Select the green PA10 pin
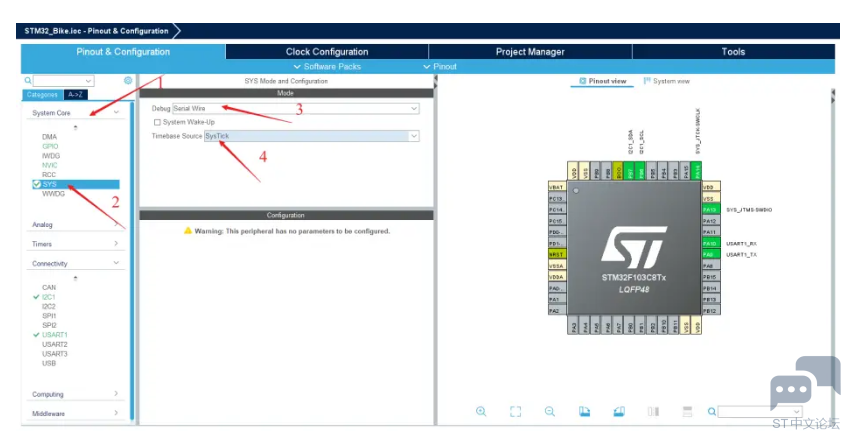 [711, 244]
